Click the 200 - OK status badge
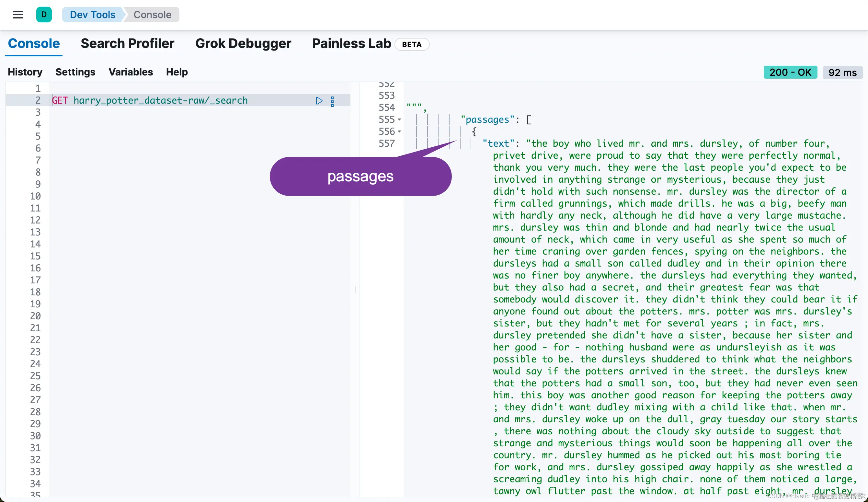 (790, 72)
